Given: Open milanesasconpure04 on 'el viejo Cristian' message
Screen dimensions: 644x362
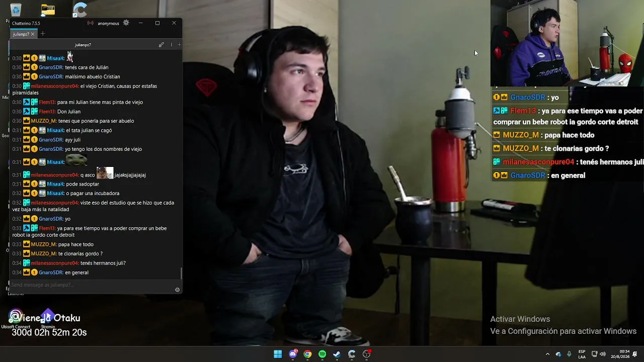Looking at the screenshot, I should 55,86.
